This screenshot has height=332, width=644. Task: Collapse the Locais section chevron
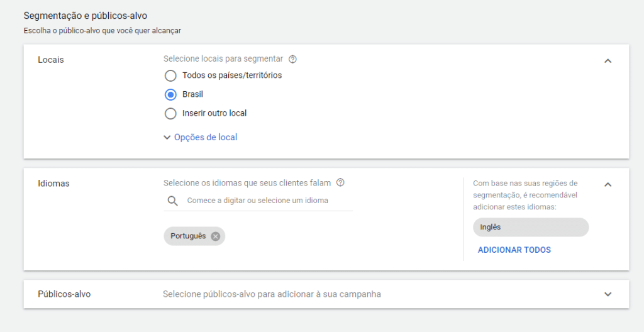click(608, 61)
